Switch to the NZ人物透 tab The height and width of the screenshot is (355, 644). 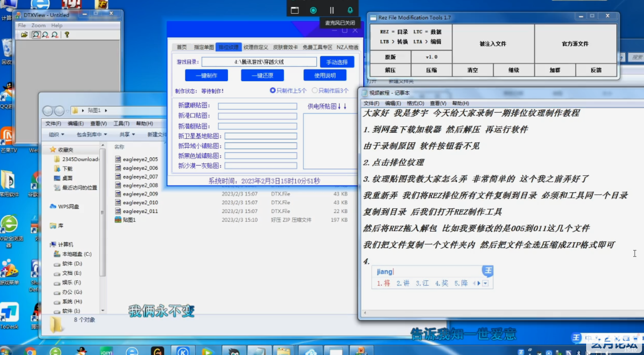click(x=347, y=47)
